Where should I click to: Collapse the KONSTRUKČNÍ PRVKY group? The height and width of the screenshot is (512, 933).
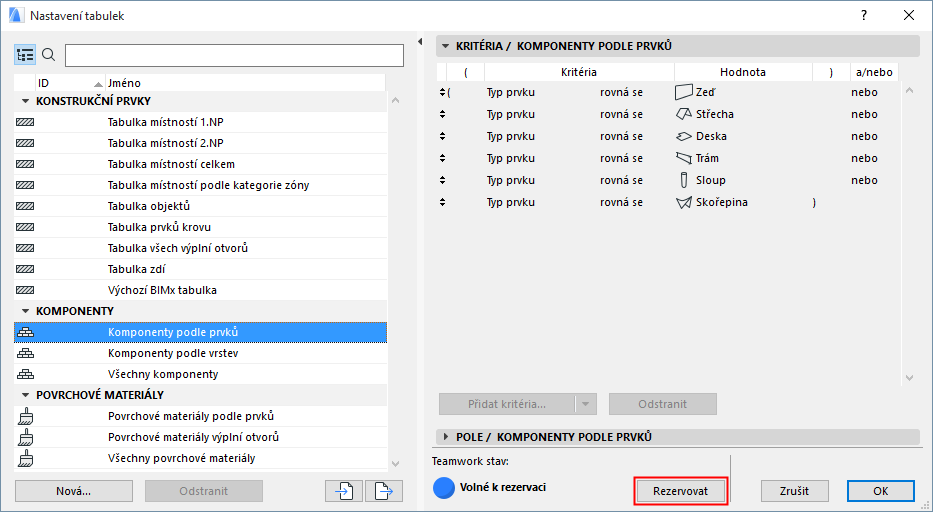[25, 101]
